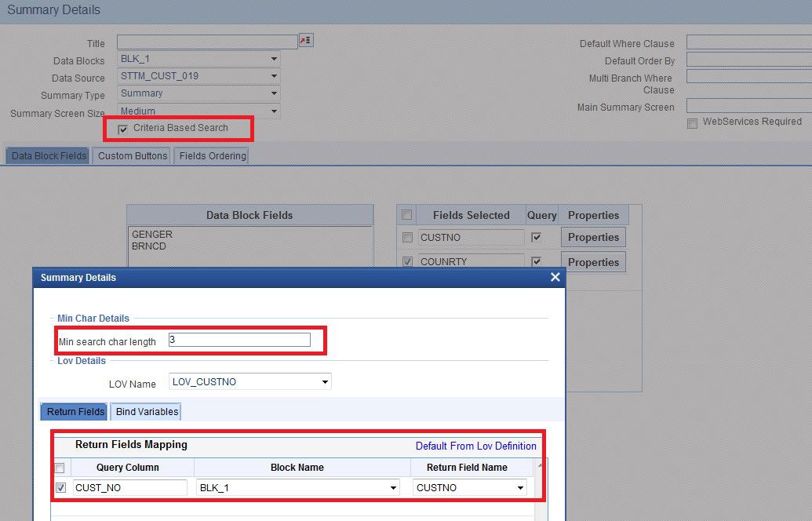Uncheck the COUNRTY row checkbox
This screenshot has height=521, width=812.
click(x=407, y=261)
